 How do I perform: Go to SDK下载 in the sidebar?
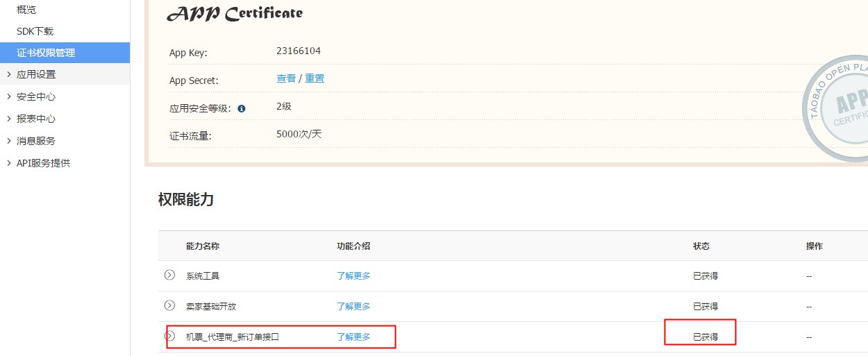tap(35, 31)
